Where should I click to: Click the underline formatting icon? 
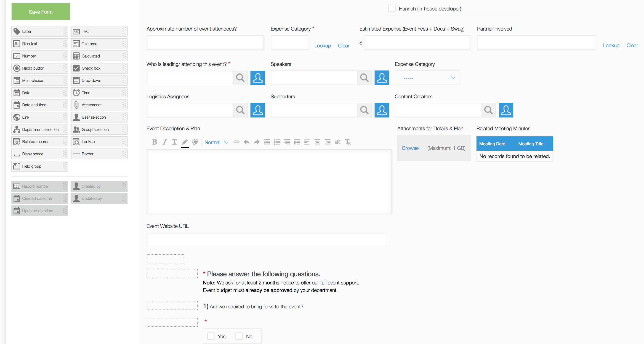[175, 142]
